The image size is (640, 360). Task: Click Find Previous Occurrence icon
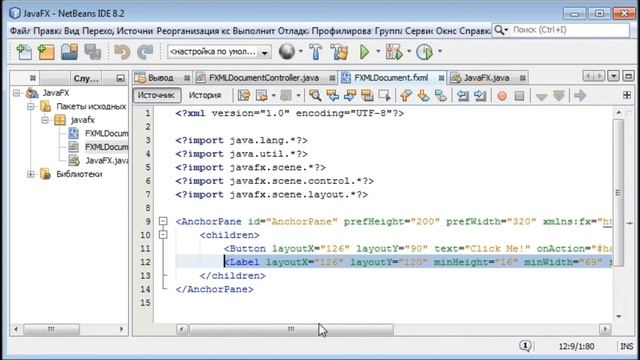click(x=333, y=96)
